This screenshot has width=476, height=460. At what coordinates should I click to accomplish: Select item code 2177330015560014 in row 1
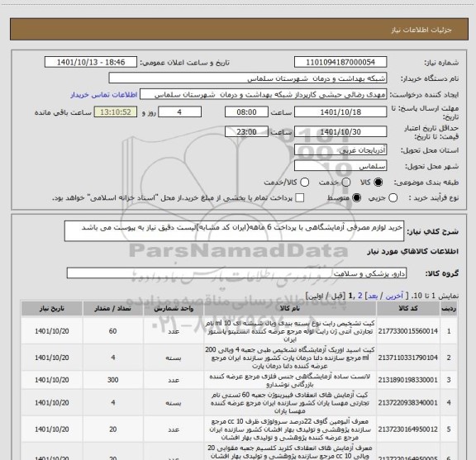(x=408, y=331)
